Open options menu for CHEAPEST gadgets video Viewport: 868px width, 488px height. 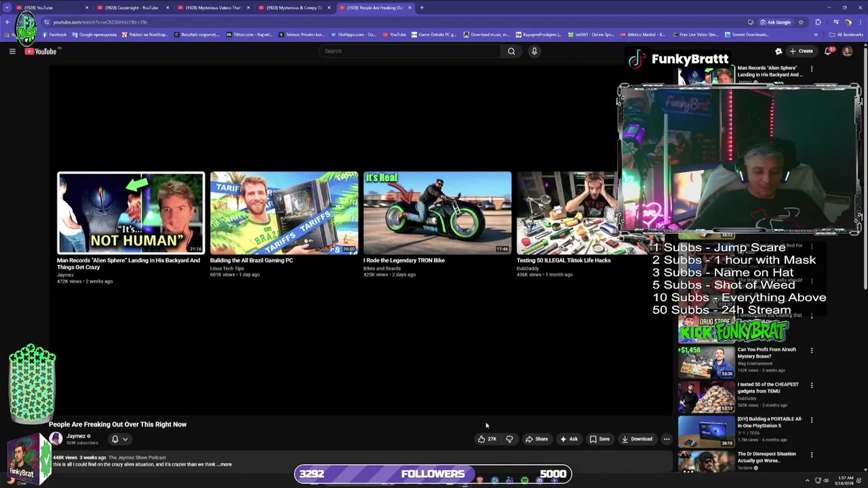click(812, 385)
